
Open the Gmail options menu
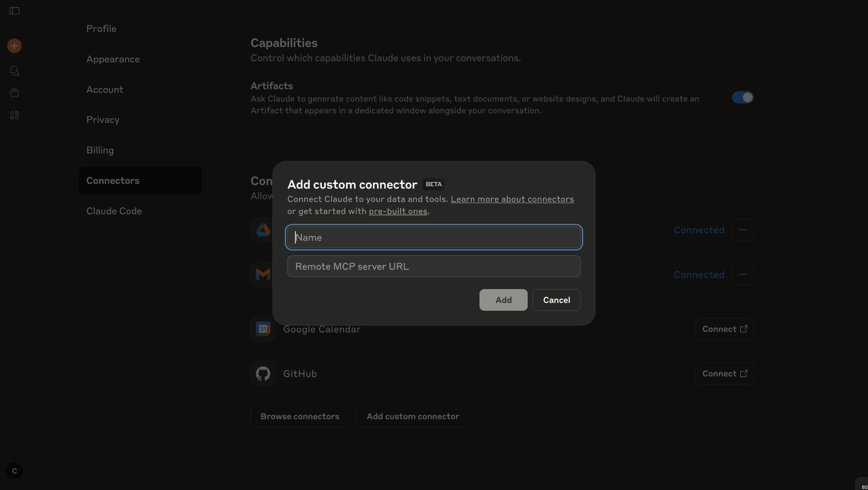tap(743, 274)
